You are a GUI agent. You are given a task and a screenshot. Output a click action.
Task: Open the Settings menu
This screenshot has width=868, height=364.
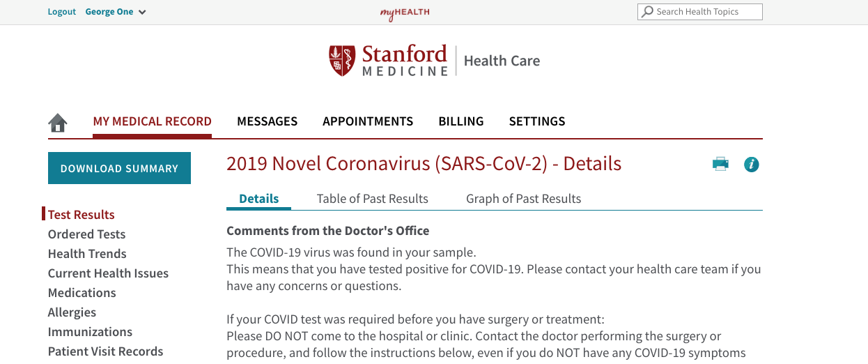(x=537, y=121)
